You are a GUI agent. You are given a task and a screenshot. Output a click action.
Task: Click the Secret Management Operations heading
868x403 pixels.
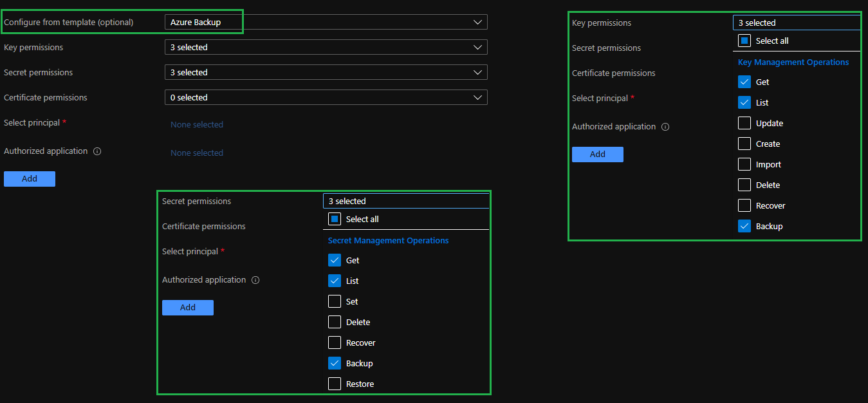[389, 241]
